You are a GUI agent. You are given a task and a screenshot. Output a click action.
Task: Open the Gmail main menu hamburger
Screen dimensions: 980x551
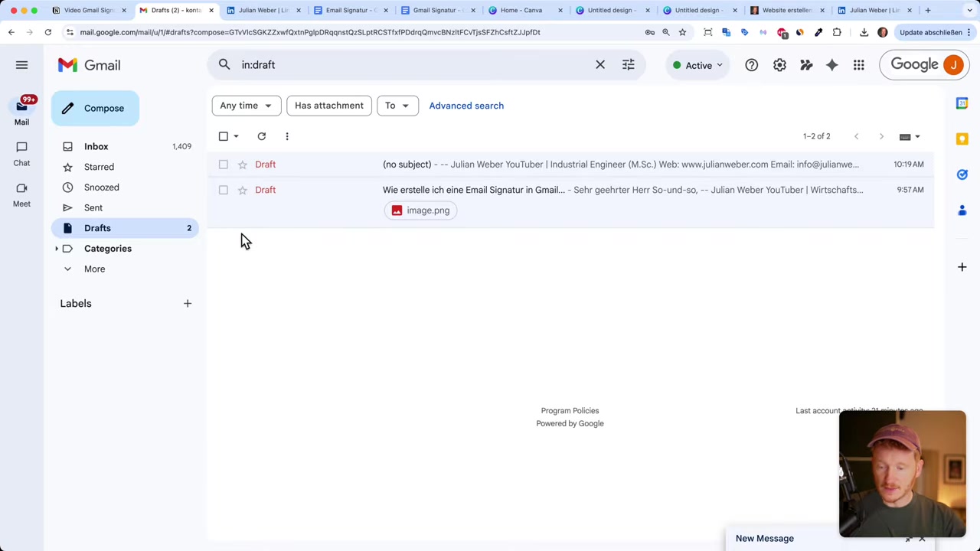21,65
